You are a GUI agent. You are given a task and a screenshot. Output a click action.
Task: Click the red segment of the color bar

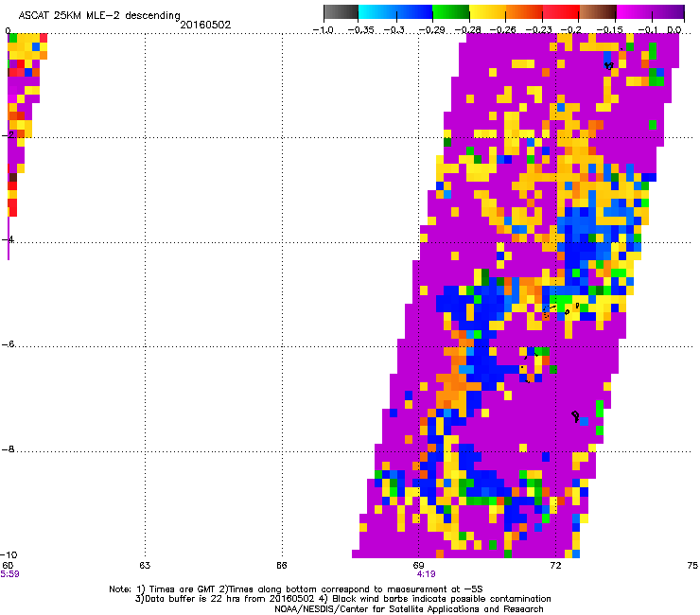[561, 12]
